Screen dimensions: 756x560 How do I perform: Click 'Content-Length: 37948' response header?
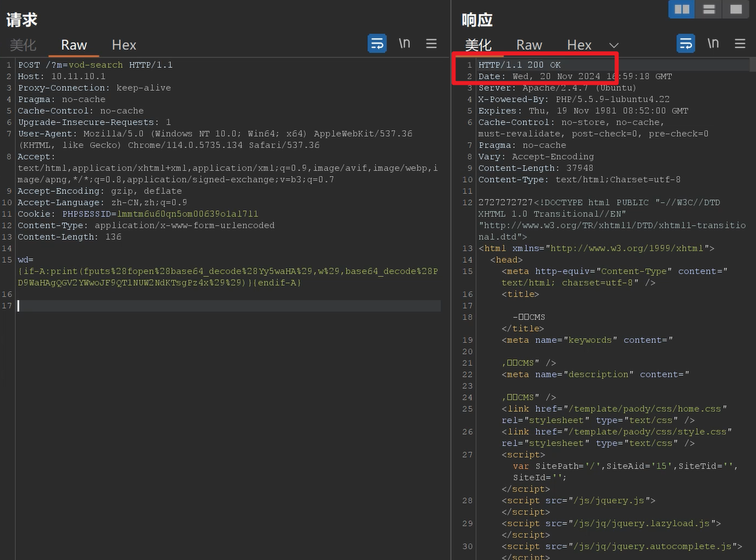536,168
